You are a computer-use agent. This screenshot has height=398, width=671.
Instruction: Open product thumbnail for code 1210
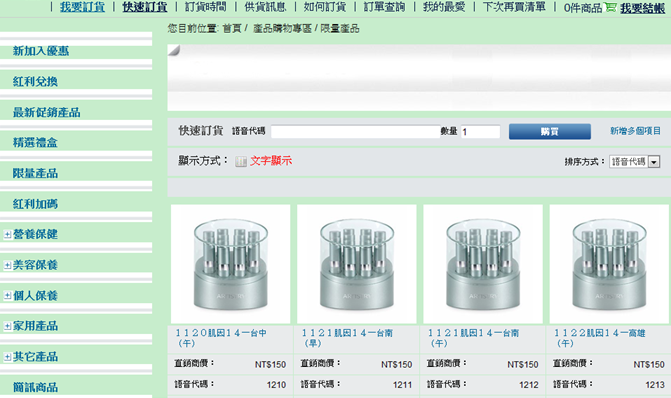pyautogui.click(x=231, y=264)
